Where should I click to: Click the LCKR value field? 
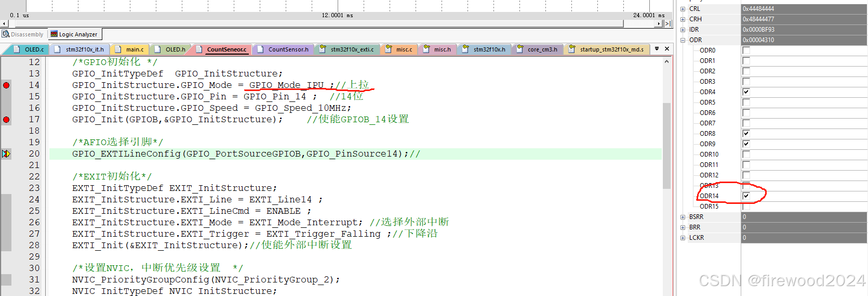[804, 238]
